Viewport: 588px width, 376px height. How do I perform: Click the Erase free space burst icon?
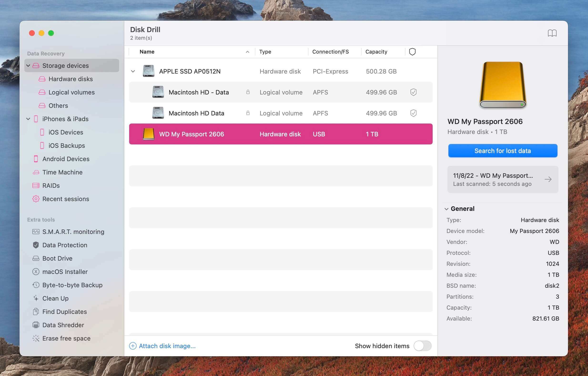(36, 338)
